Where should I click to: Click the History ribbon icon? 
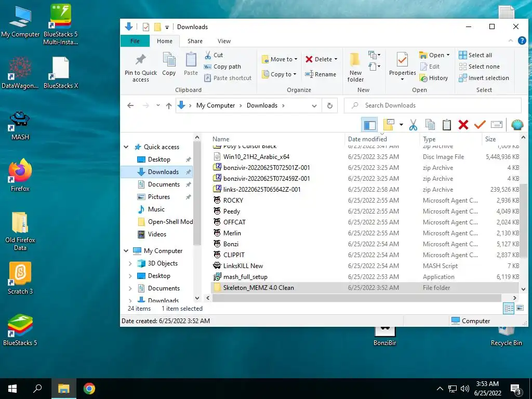pyautogui.click(x=423, y=78)
